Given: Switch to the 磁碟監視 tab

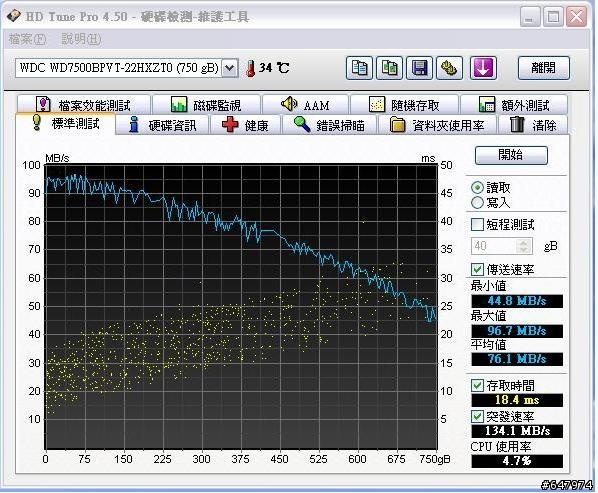Looking at the screenshot, I should (x=206, y=104).
